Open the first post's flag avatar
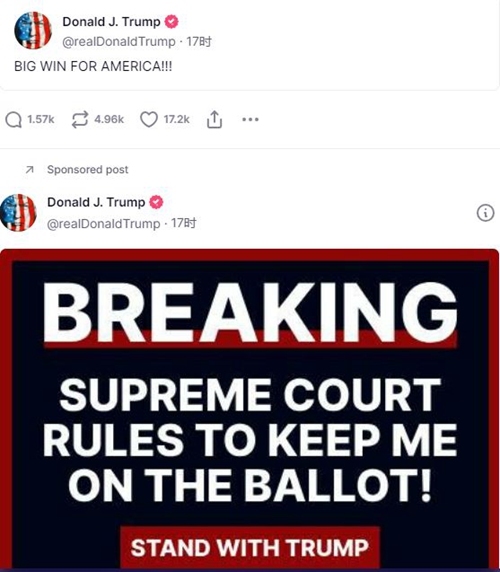The width and height of the screenshot is (500, 572). pyautogui.click(x=33, y=31)
